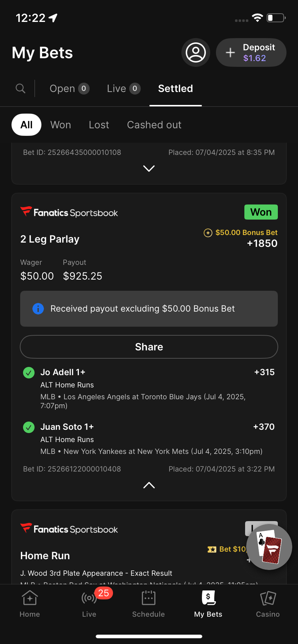The width and height of the screenshot is (298, 644).
Task: Open the floating casino cards icon
Action: (270, 547)
